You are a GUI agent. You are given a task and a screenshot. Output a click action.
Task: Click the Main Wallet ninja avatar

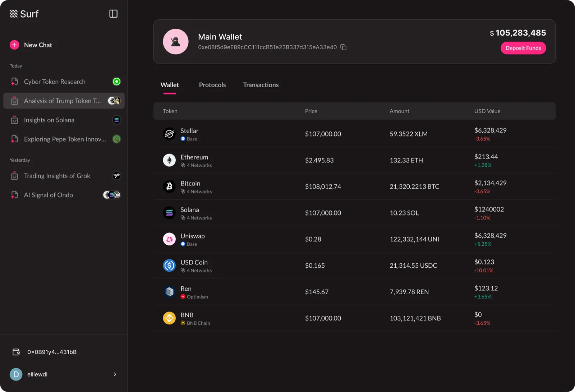tap(176, 42)
